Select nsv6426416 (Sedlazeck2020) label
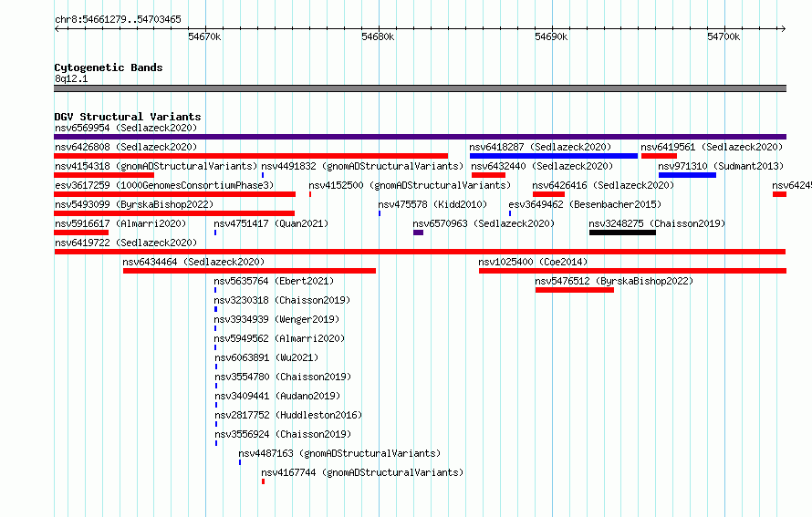The image size is (812, 517). 603,185
